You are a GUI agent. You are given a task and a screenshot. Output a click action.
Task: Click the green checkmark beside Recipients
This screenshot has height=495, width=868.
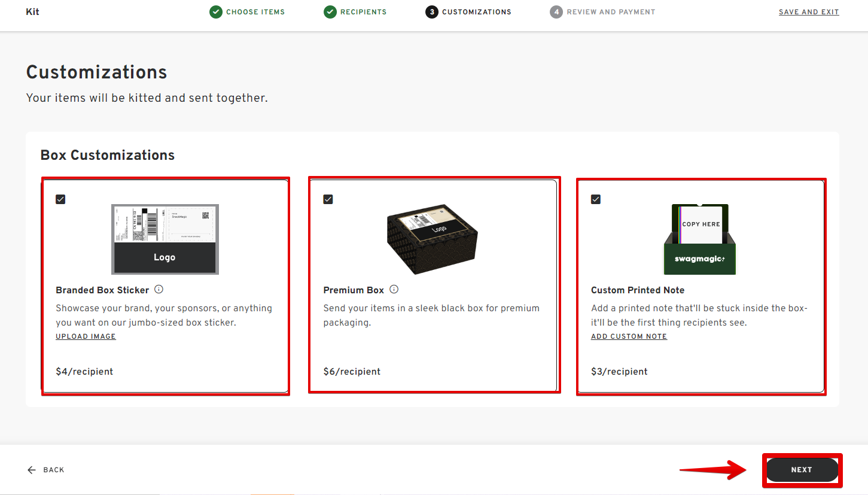(x=330, y=12)
